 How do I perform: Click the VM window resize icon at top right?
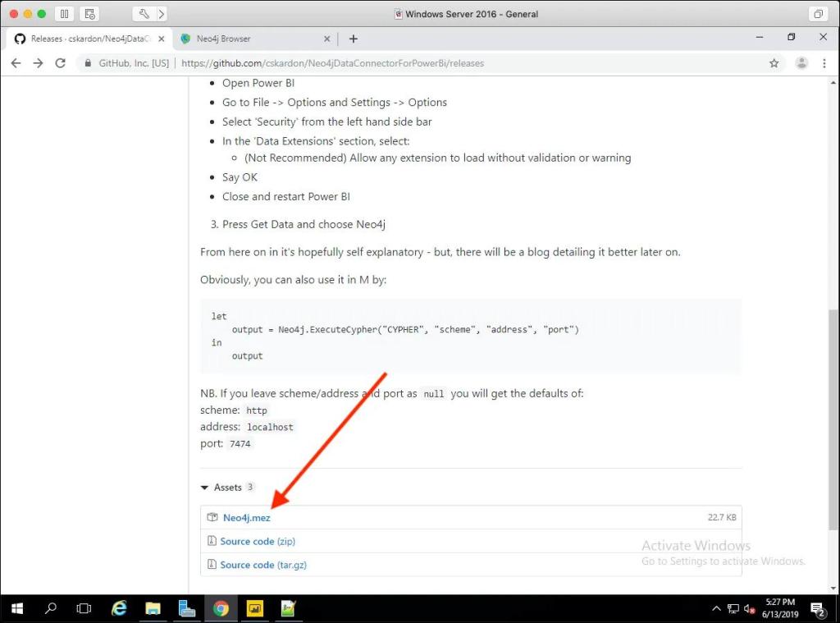(818, 14)
